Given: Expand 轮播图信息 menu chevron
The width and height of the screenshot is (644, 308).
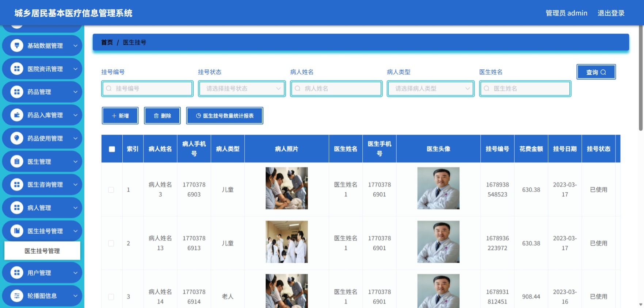Looking at the screenshot, I should coord(75,296).
